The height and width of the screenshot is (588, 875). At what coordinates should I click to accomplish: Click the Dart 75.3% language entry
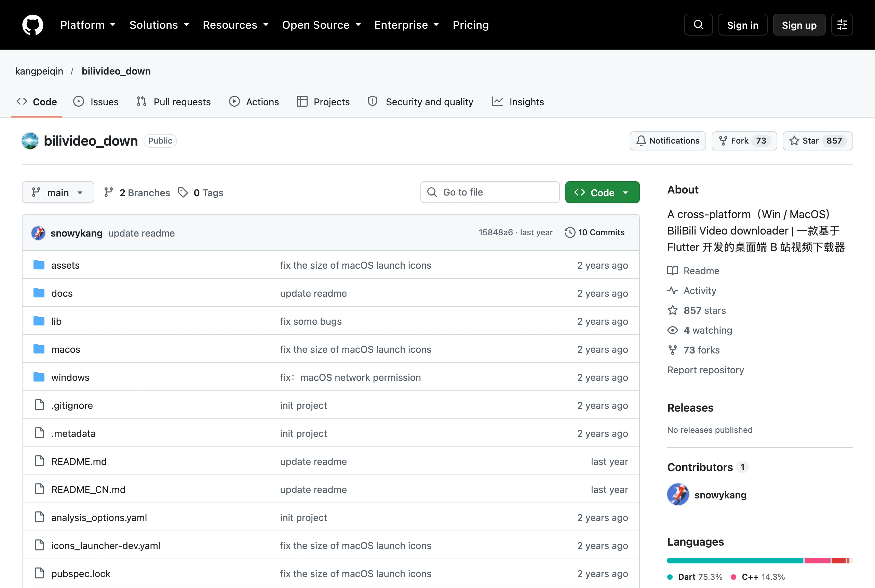695,576
